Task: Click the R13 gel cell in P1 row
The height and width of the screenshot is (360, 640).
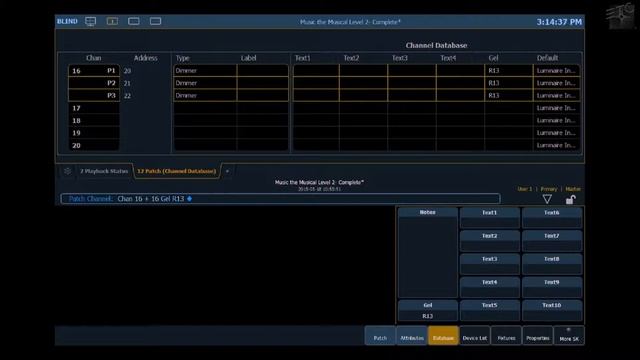Action: pos(509,71)
